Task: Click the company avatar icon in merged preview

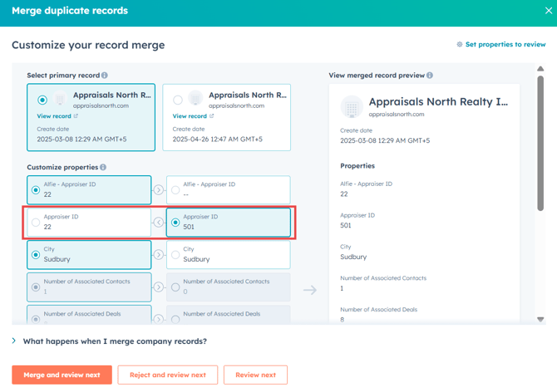Action: (352, 107)
